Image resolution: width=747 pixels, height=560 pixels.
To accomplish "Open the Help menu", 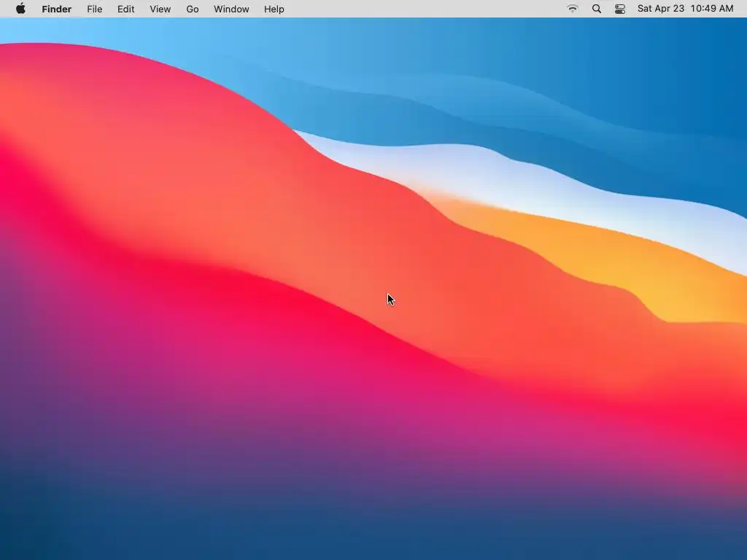I will pyautogui.click(x=274, y=9).
